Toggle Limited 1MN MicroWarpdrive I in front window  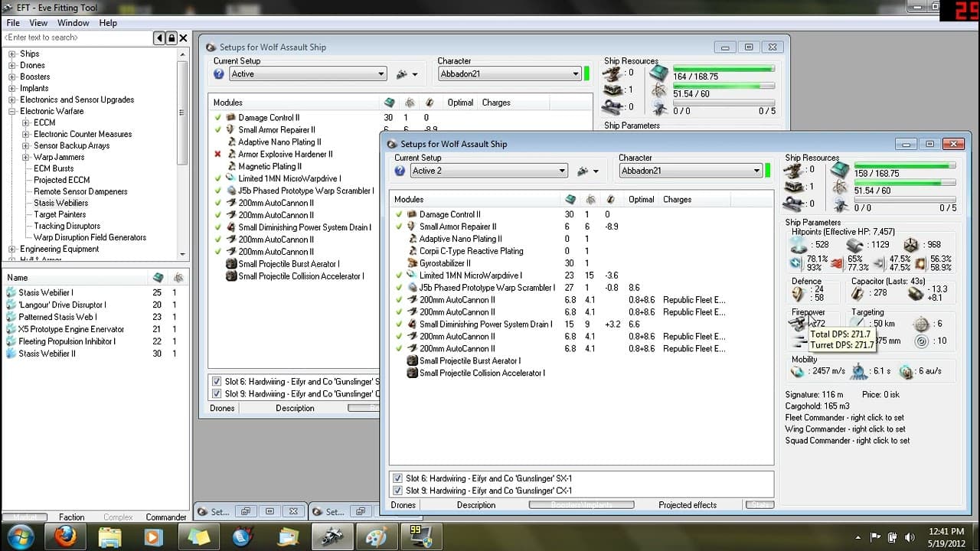point(399,275)
